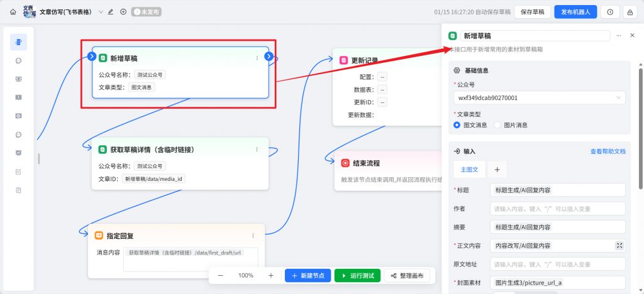Add a node with 新建节点

308,276
